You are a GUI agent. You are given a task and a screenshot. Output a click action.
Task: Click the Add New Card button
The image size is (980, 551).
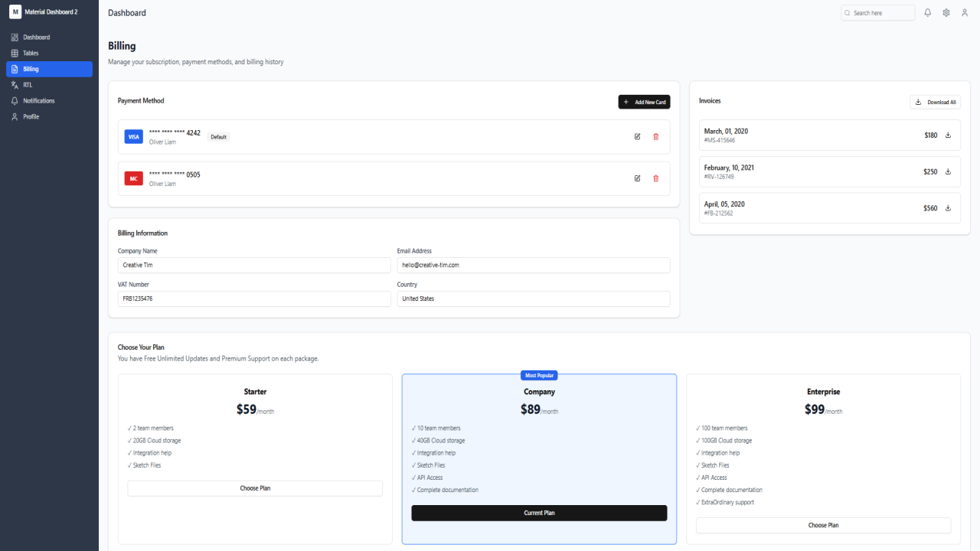tap(644, 102)
